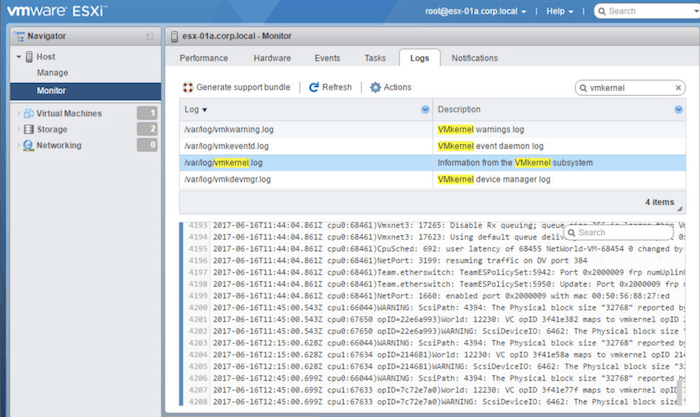Collapse the Navigator panel with its minimize icon
700x417 pixels.
pyautogui.click(x=150, y=36)
